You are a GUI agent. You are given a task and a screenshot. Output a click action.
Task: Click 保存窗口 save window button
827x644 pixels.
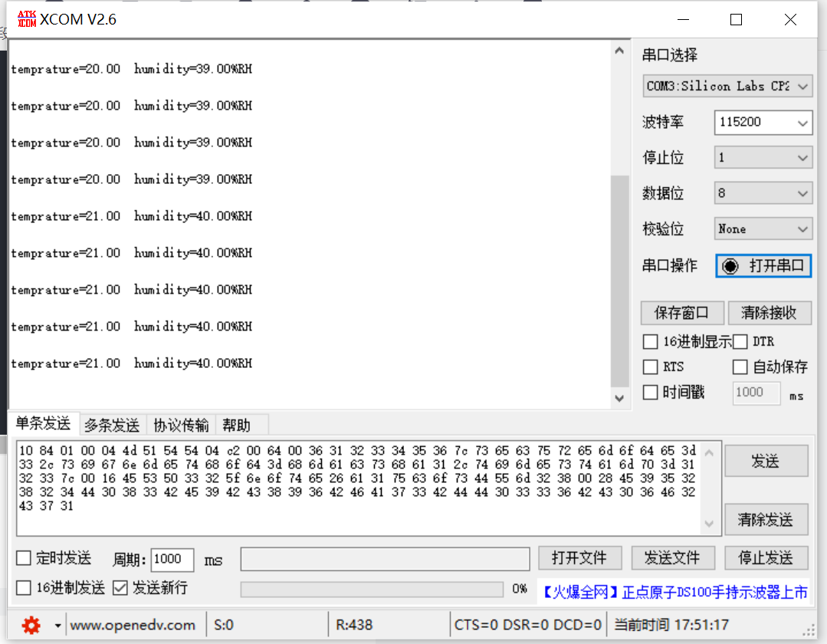(682, 313)
